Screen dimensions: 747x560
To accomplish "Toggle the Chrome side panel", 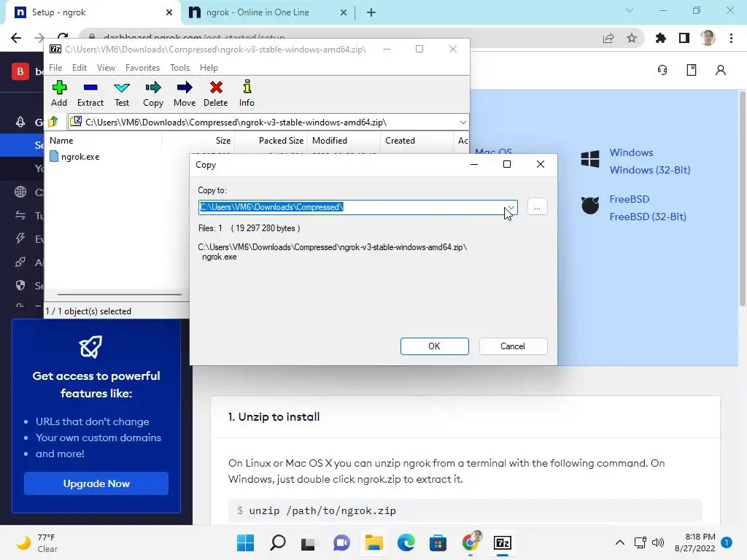I will click(684, 38).
